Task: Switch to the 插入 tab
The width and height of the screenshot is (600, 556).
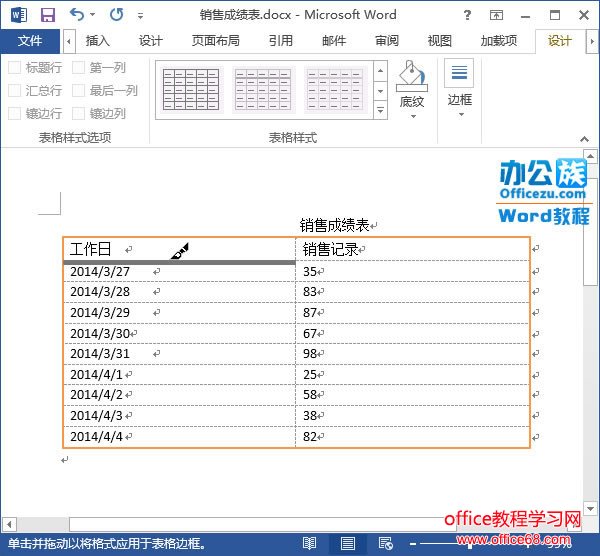Action: [x=98, y=41]
